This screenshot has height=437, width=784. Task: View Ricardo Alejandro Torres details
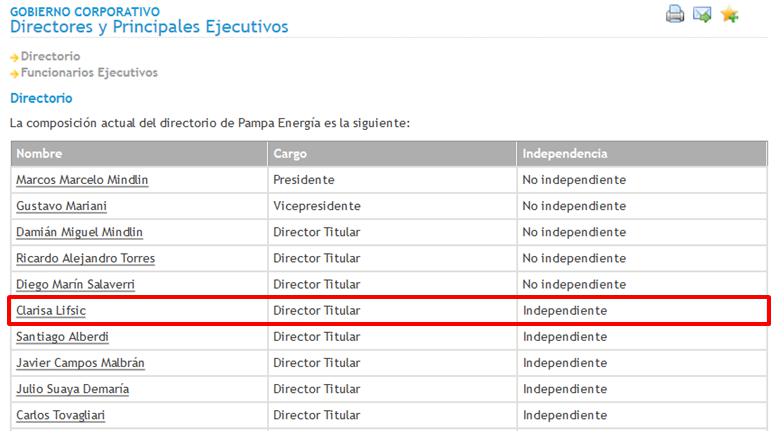pyautogui.click(x=85, y=258)
